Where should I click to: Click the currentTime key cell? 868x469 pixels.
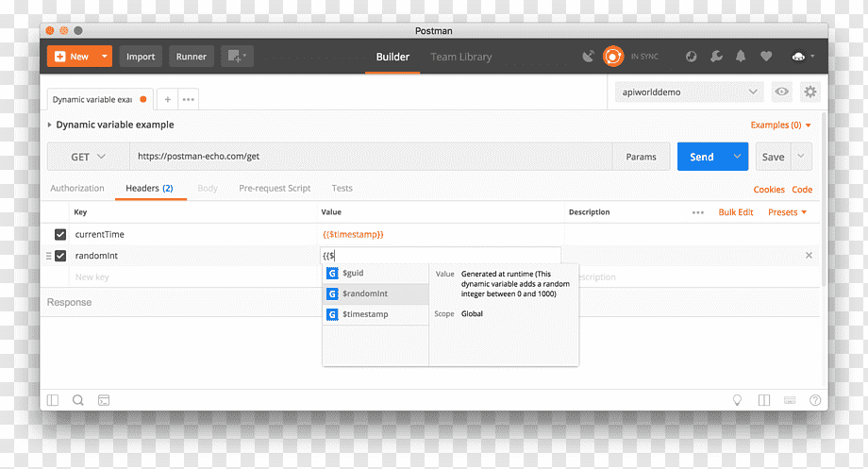[x=193, y=234]
